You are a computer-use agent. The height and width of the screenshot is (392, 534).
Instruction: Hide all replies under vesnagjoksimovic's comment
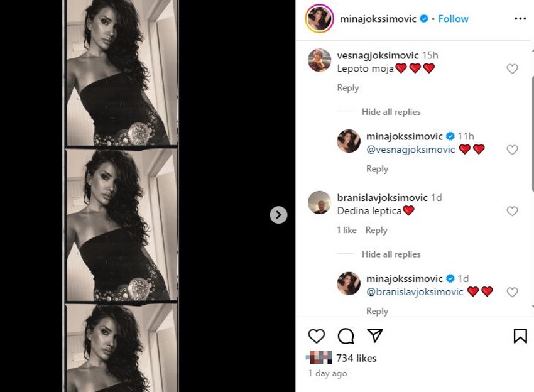point(391,112)
